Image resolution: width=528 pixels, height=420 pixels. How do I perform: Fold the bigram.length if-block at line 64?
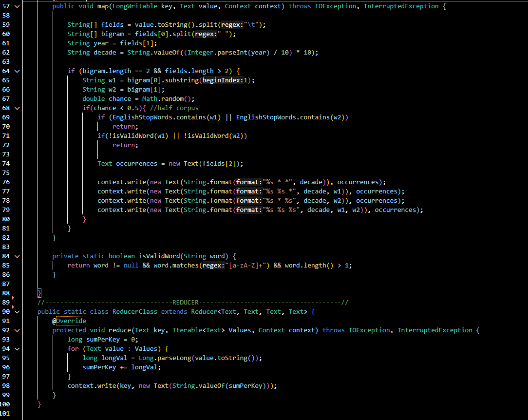point(17,71)
